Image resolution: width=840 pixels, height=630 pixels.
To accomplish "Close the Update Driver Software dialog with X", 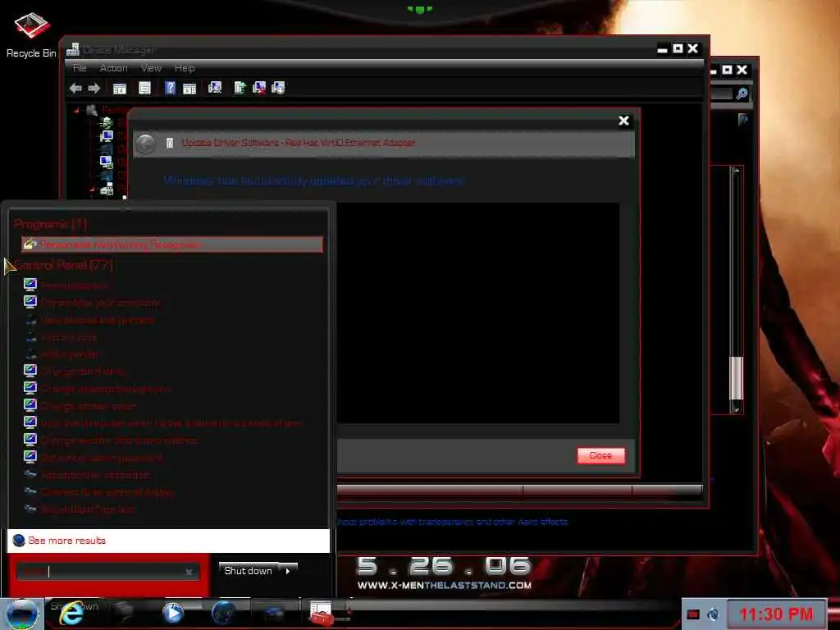I will tap(623, 121).
